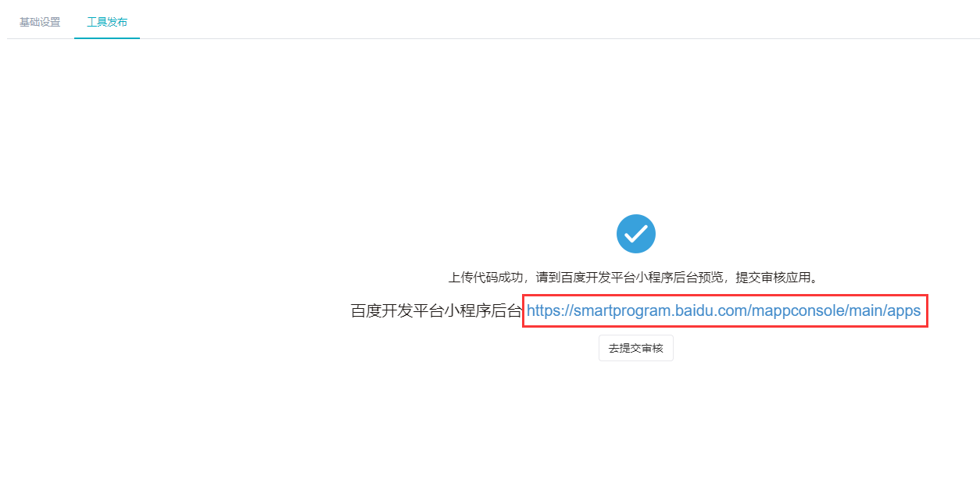Viewport: 980px width, 477px height.
Task: Click the 上传代码成功 message text
Action: (485, 278)
